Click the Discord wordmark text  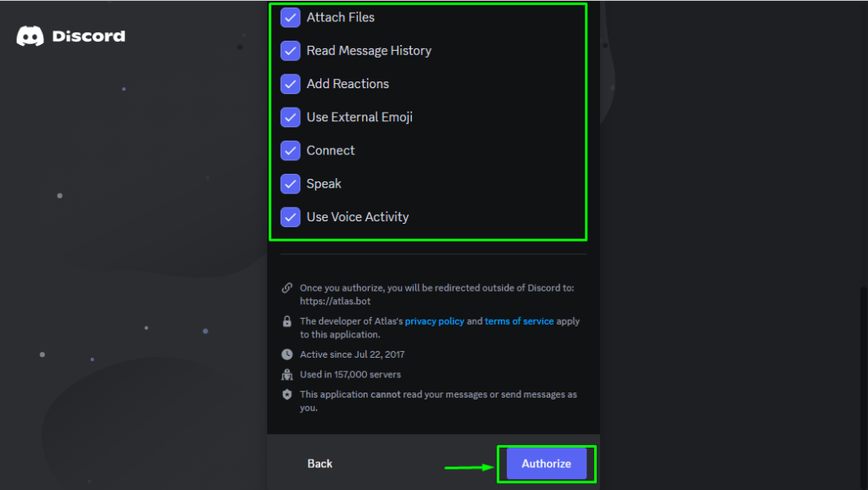[88, 36]
